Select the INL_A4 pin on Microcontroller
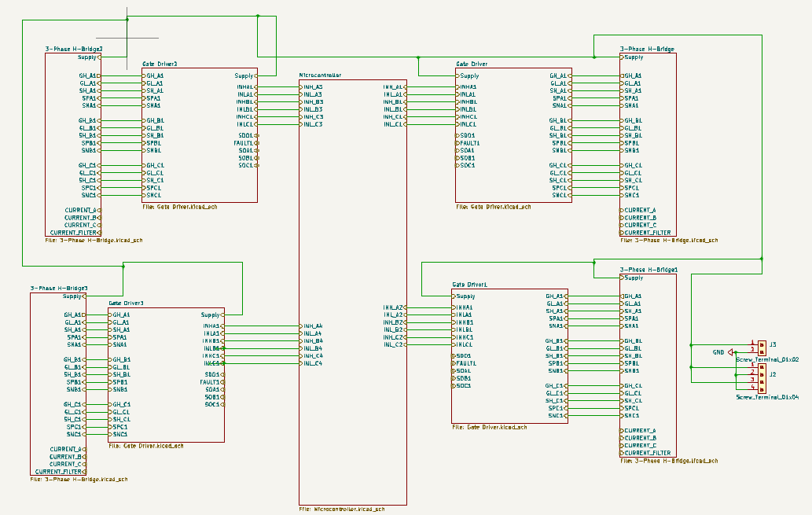The width and height of the screenshot is (812, 515). pyautogui.click(x=310, y=333)
